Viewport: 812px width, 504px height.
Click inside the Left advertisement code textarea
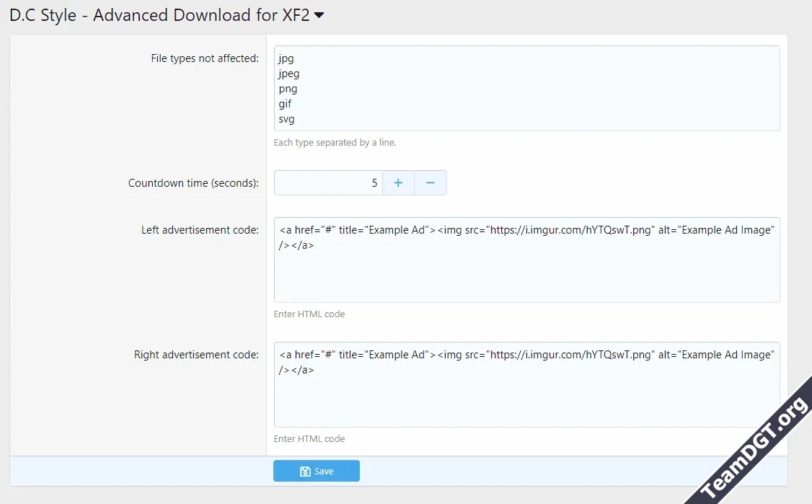pyautogui.click(x=526, y=270)
